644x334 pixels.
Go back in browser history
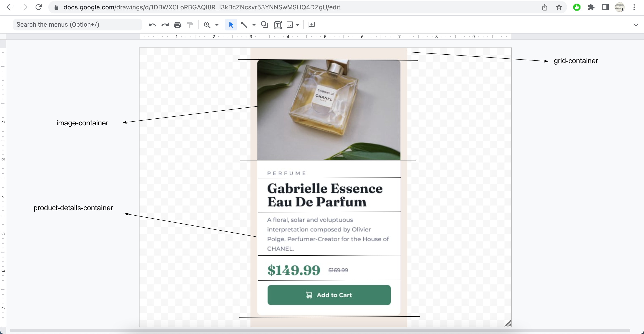(x=10, y=7)
